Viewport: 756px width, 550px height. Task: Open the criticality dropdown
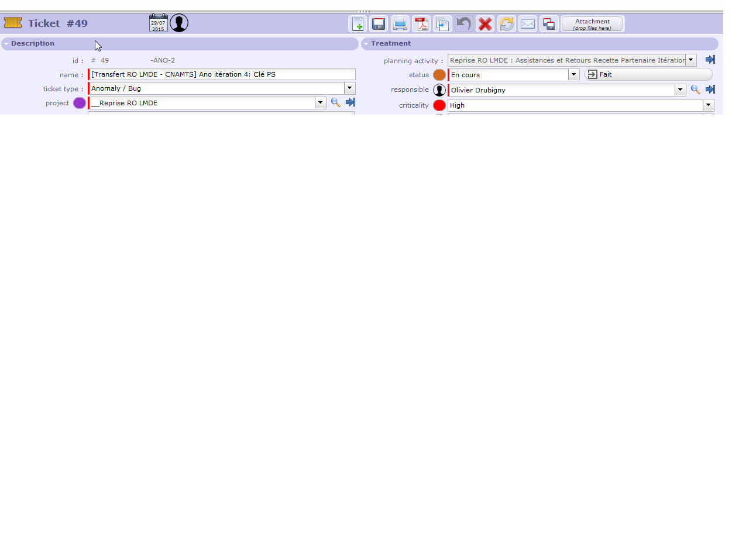click(709, 105)
